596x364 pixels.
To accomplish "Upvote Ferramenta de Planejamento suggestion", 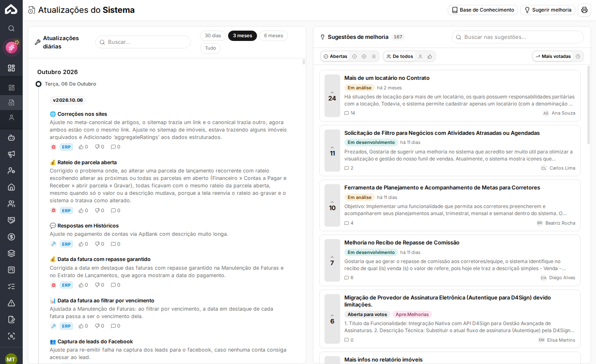I will pos(332,206).
